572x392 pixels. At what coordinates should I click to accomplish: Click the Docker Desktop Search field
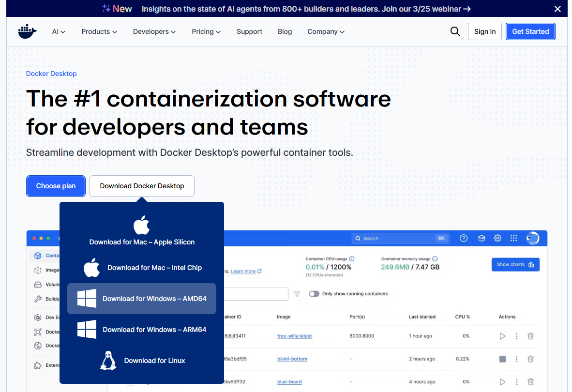tap(401, 238)
